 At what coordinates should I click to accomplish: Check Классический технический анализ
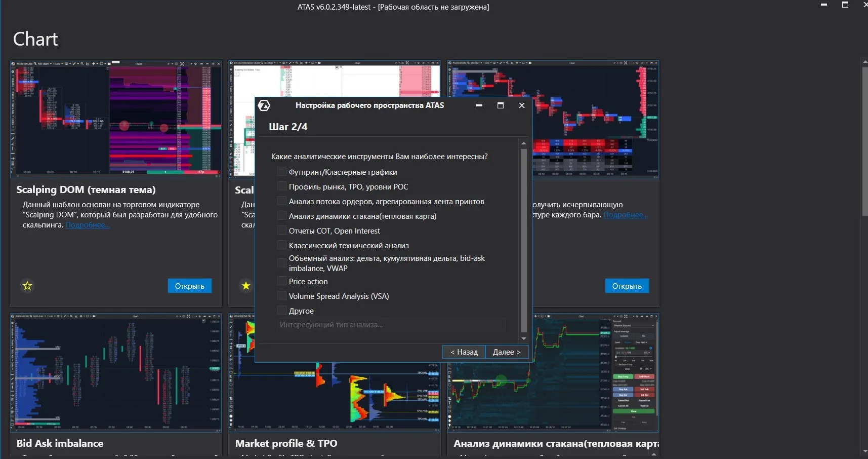(x=281, y=245)
